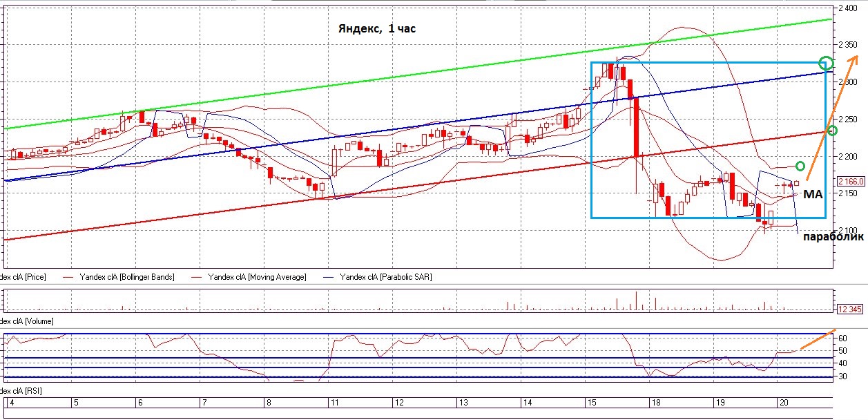Click the 2 100 price axis label
868x420 pixels.
[848, 231]
